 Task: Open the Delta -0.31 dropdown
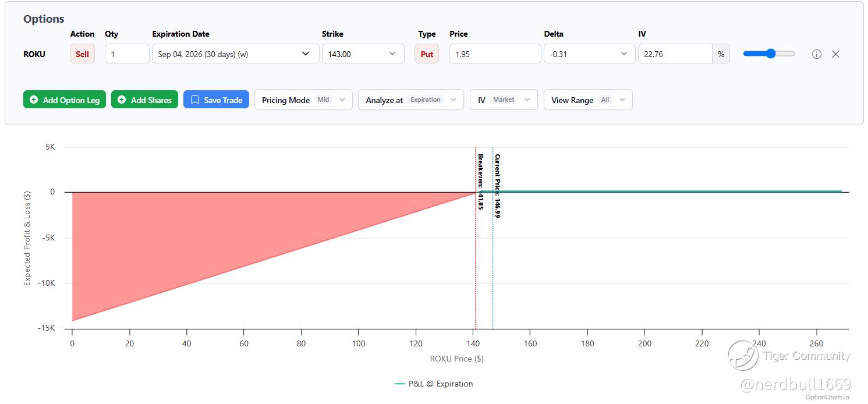pos(589,54)
